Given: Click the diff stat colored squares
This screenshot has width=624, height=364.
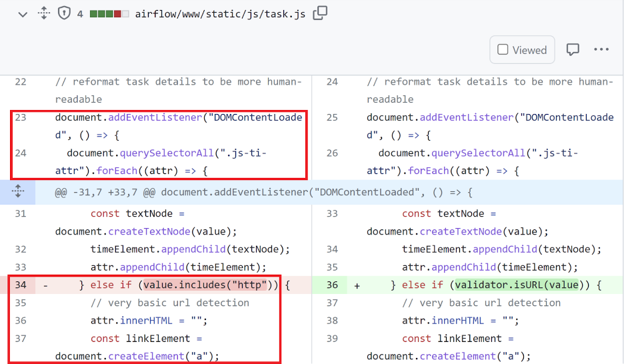Looking at the screenshot, I should click(109, 14).
